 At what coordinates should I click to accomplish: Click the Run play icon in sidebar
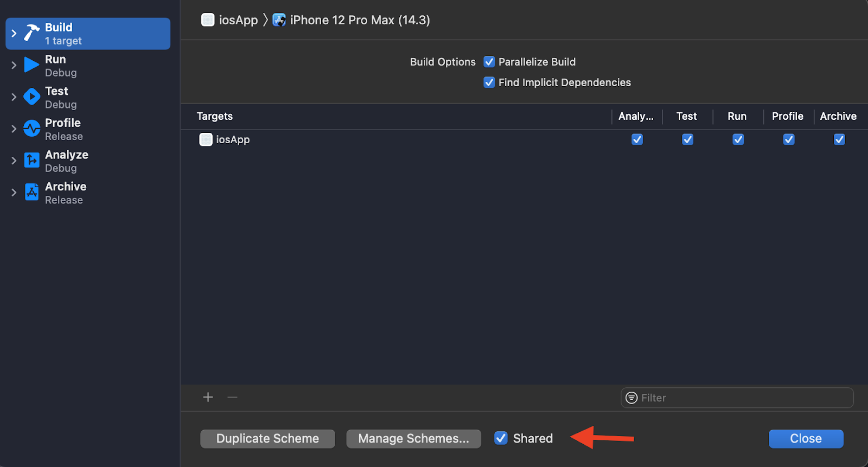click(31, 65)
